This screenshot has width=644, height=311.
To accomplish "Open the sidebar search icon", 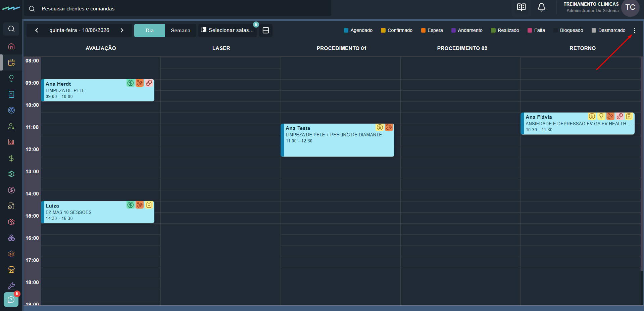I will (x=11, y=29).
